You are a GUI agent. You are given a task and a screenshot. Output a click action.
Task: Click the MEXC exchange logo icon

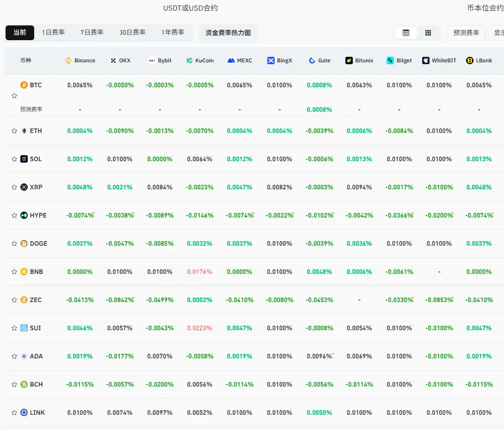tap(231, 61)
